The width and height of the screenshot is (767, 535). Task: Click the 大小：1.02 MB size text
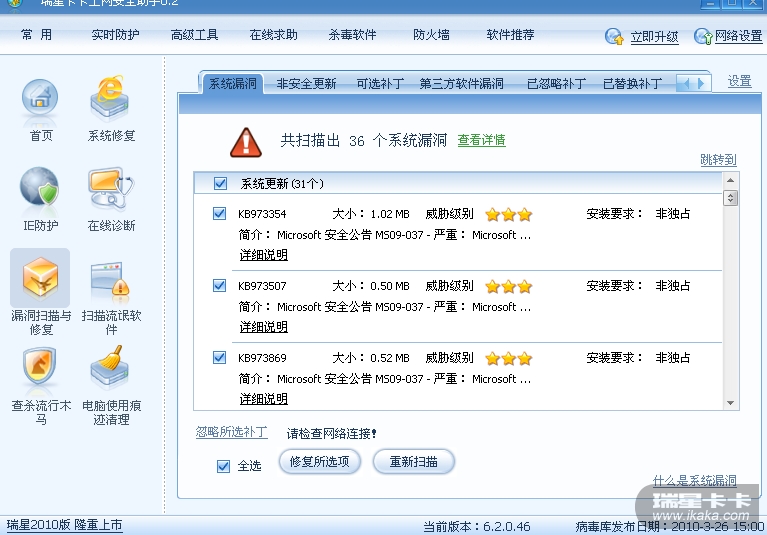click(x=371, y=214)
